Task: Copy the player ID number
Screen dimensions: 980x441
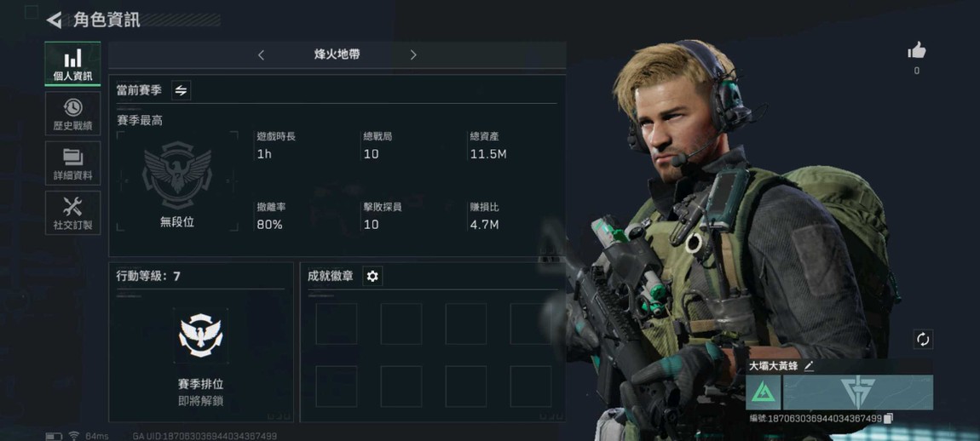Action: (x=888, y=419)
